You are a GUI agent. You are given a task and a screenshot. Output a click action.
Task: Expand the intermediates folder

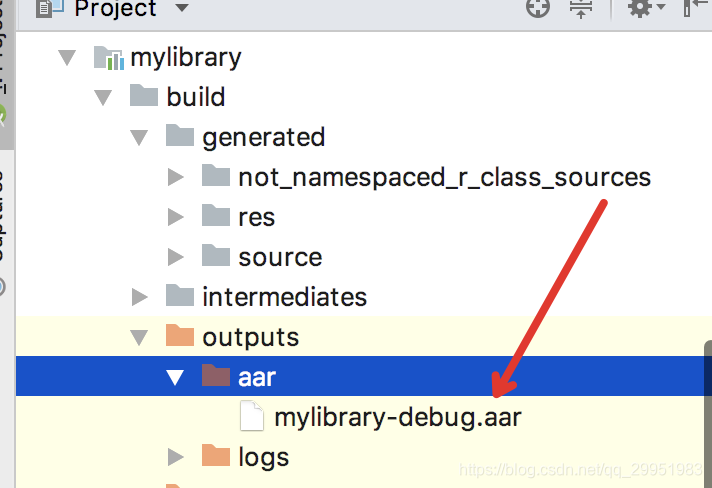[x=140, y=297]
